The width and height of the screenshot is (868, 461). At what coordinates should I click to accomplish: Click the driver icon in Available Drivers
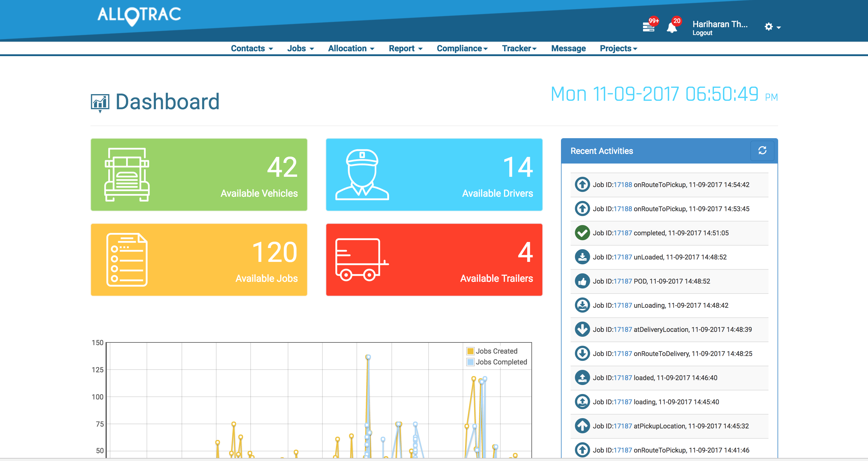(x=362, y=175)
